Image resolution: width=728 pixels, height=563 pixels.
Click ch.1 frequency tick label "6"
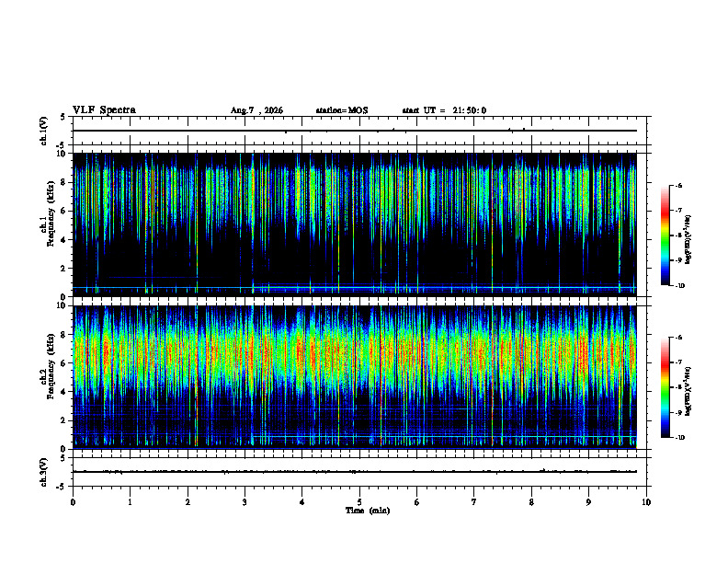tap(64, 211)
